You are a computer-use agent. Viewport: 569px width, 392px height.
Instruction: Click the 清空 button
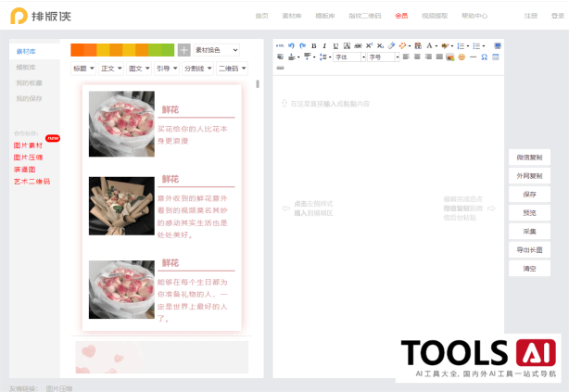pos(529,269)
